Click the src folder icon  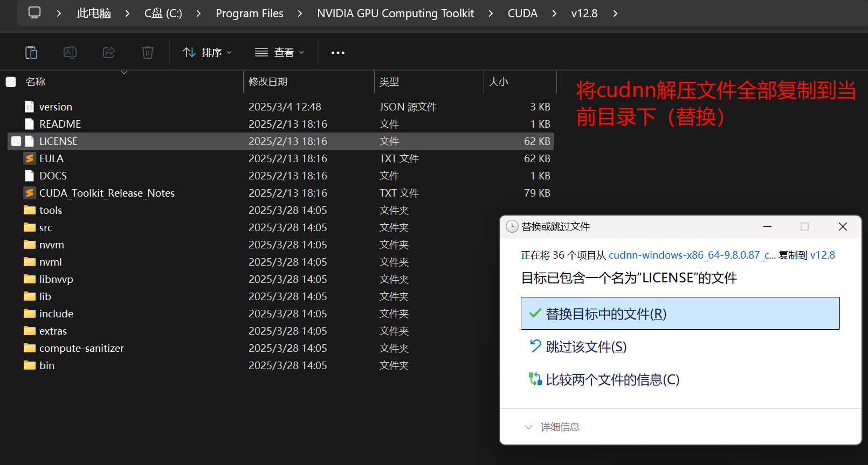pyautogui.click(x=30, y=227)
